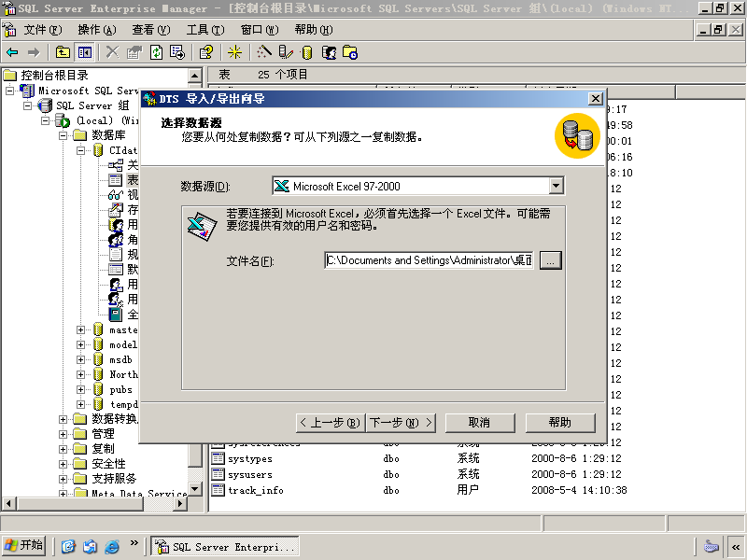747x560 pixels.
Task: Collapse the (local) server node
Action: tap(45, 120)
